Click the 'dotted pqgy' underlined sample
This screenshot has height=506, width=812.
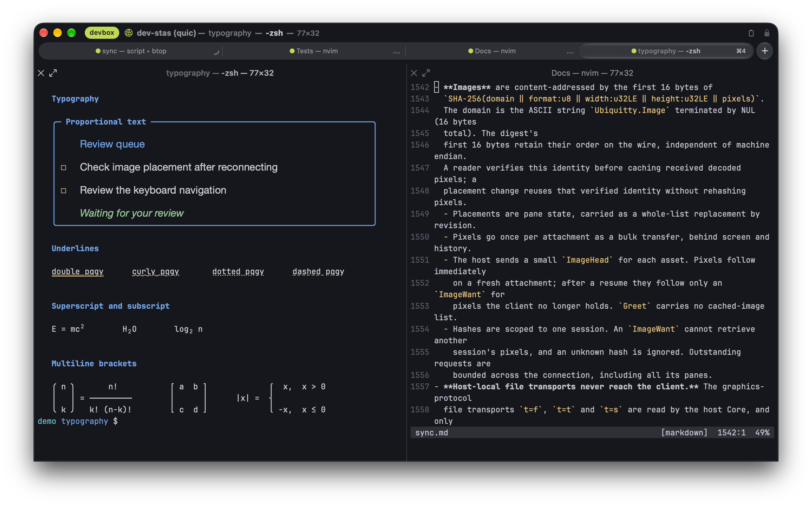coord(238,271)
